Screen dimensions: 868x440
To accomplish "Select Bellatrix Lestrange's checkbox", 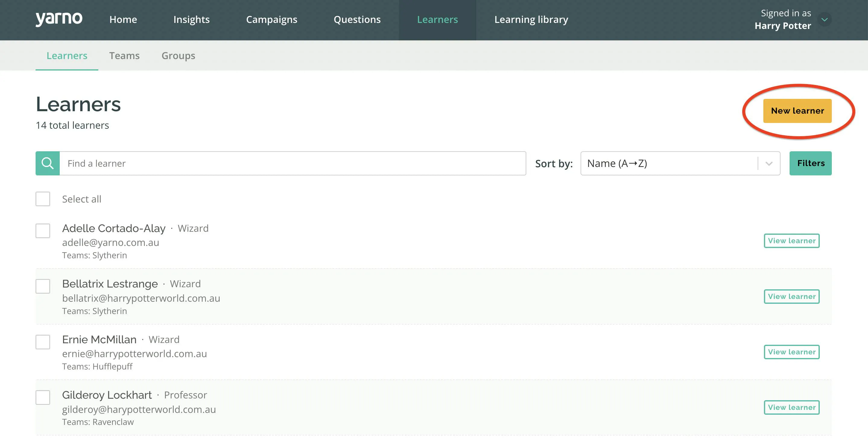I will pyautogui.click(x=43, y=286).
